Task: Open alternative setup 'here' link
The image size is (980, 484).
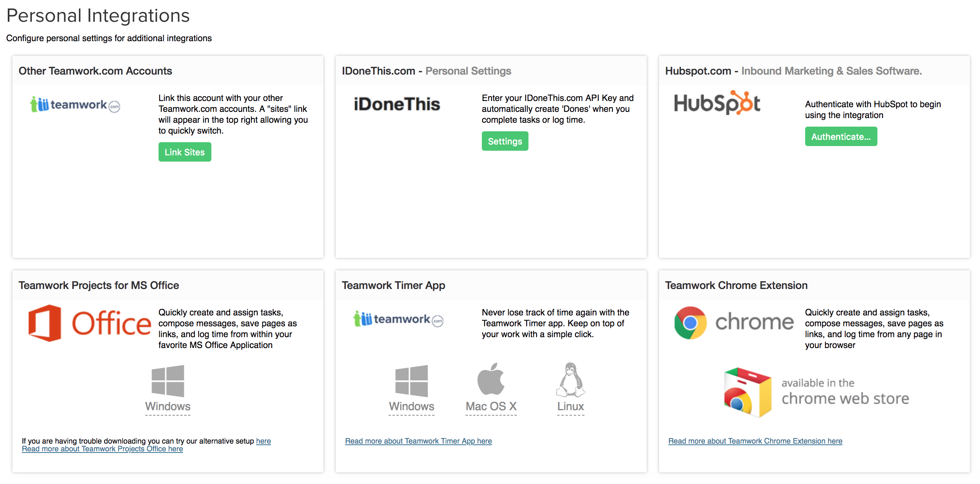Action: (263, 441)
